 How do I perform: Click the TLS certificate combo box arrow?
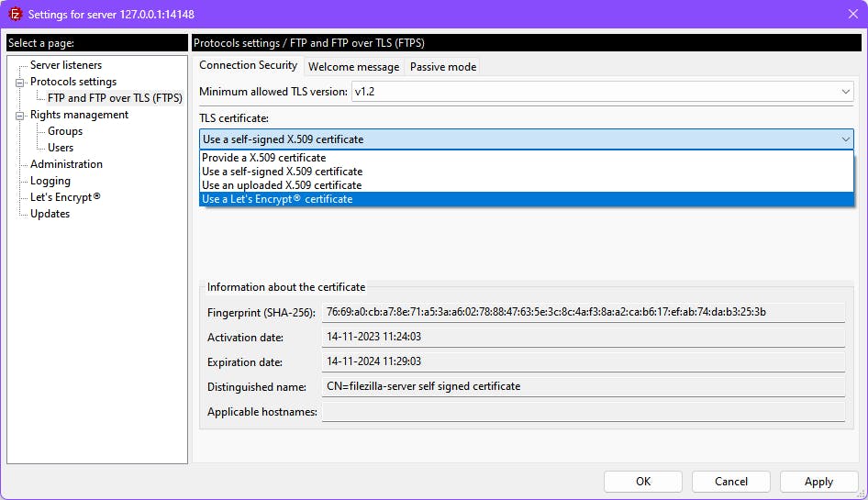click(x=845, y=139)
